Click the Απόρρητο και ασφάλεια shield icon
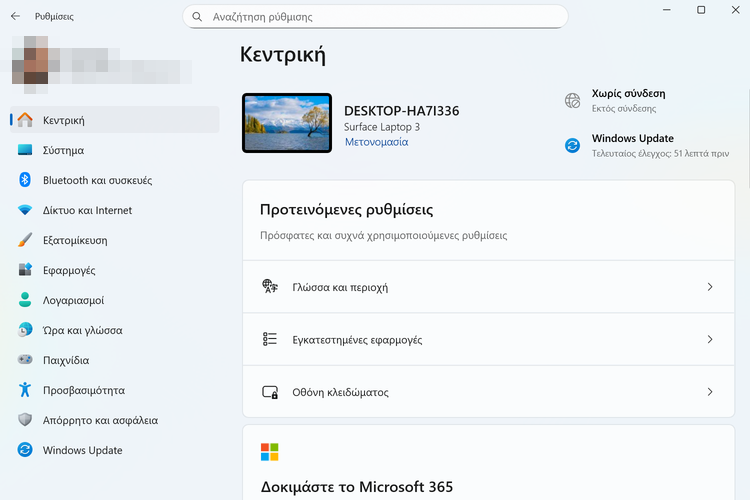750x500 pixels. (x=25, y=420)
